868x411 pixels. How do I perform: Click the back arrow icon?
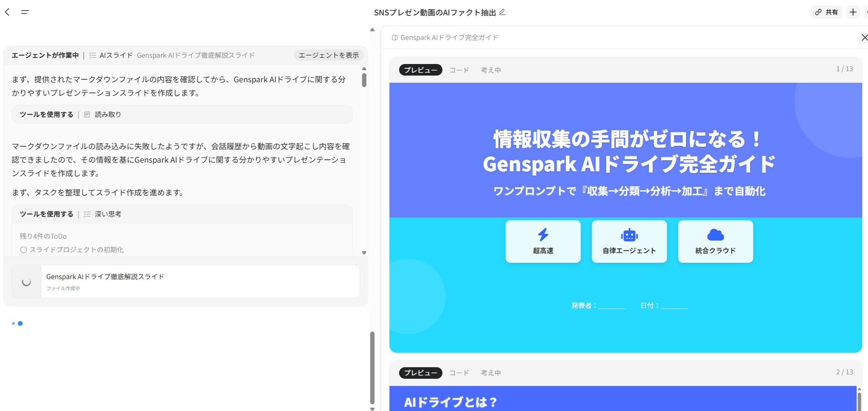click(x=7, y=12)
